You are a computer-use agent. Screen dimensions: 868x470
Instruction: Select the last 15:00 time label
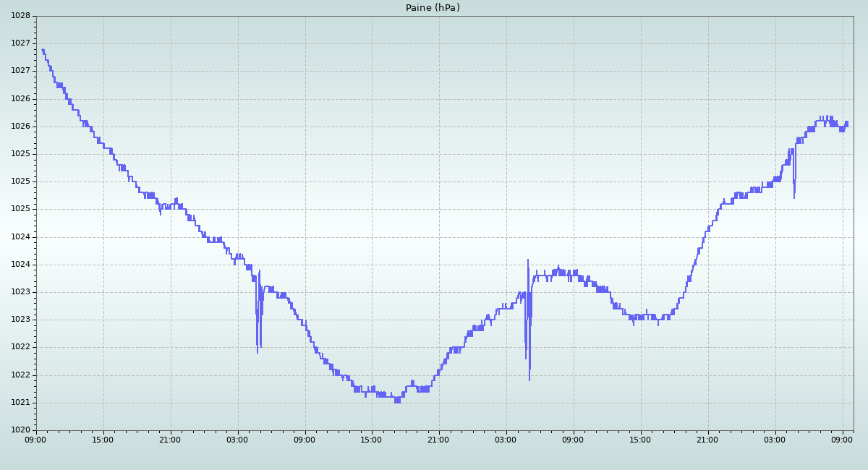pos(641,439)
